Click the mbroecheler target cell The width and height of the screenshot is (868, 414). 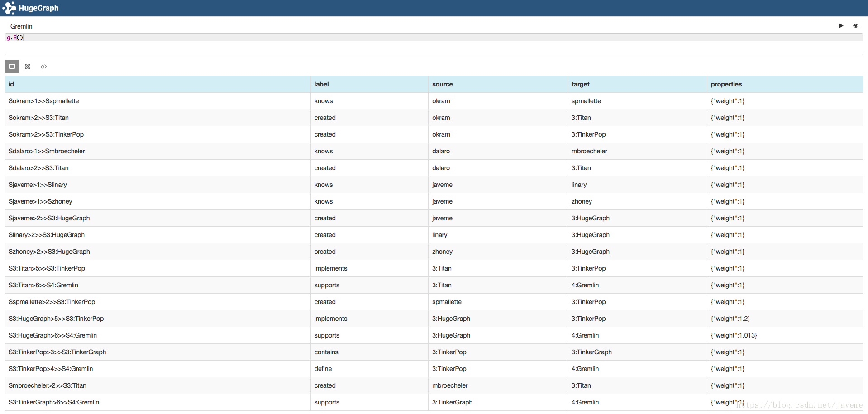pyautogui.click(x=637, y=151)
